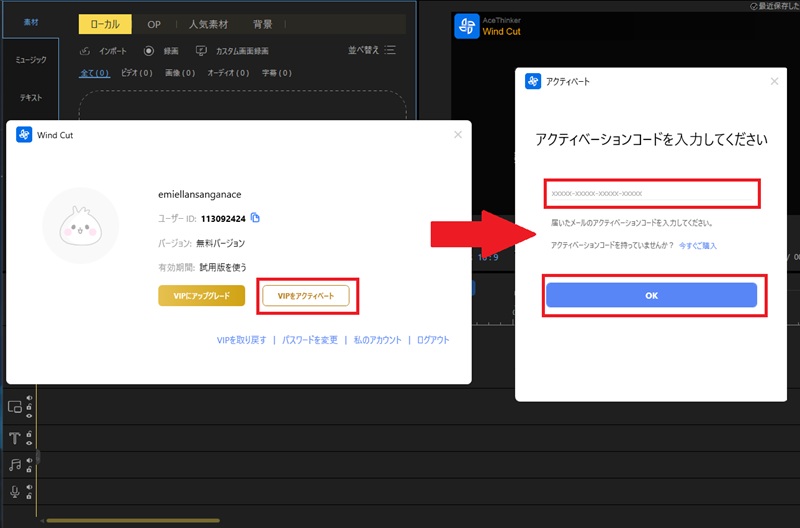Click the record icon beside 録画
Viewport: 800px width, 528px height.
point(148,51)
